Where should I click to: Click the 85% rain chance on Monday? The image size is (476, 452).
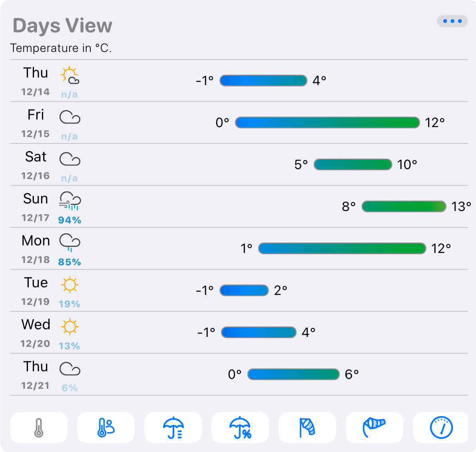point(70,262)
